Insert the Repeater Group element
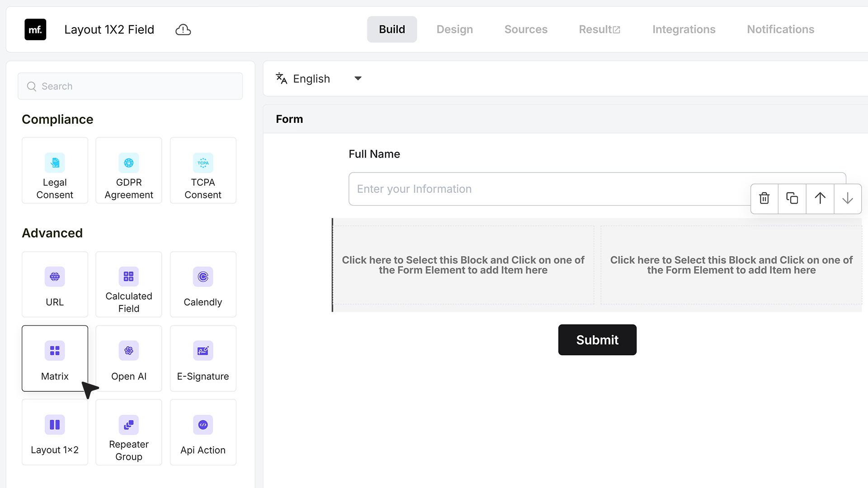This screenshot has height=488, width=868. [x=129, y=432]
